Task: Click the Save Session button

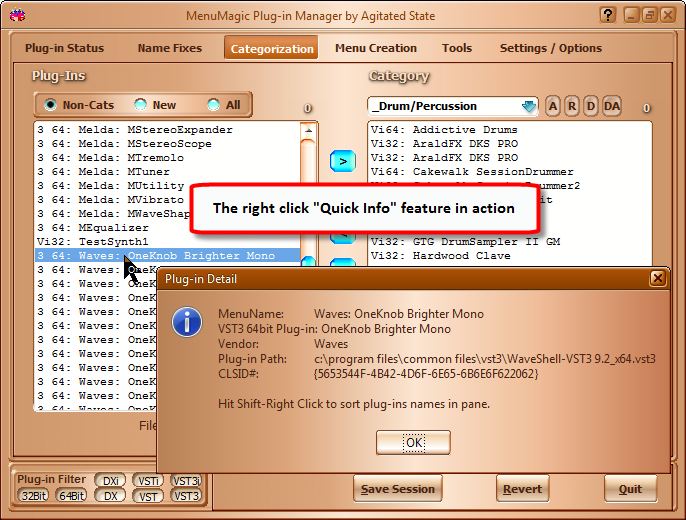Action: coord(398,489)
